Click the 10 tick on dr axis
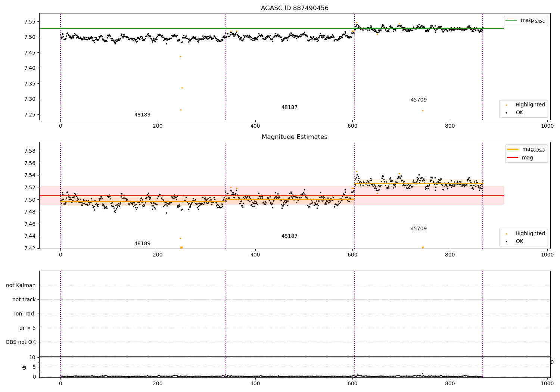 coord(32,357)
